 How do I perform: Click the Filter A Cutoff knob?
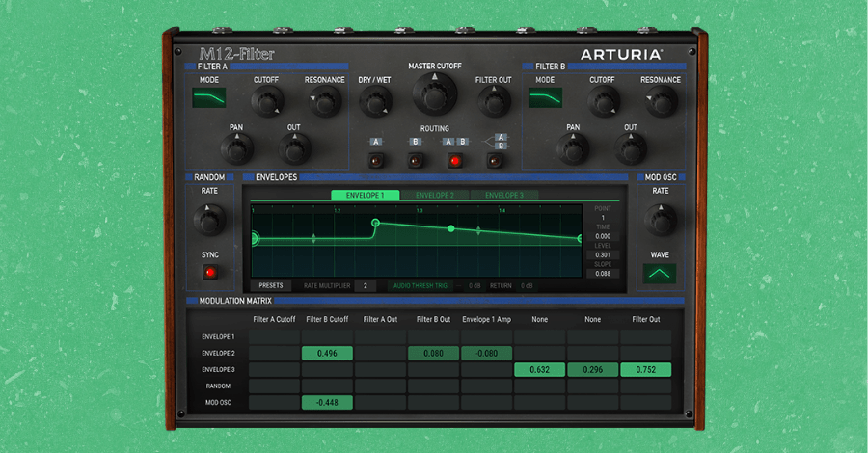(267, 102)
